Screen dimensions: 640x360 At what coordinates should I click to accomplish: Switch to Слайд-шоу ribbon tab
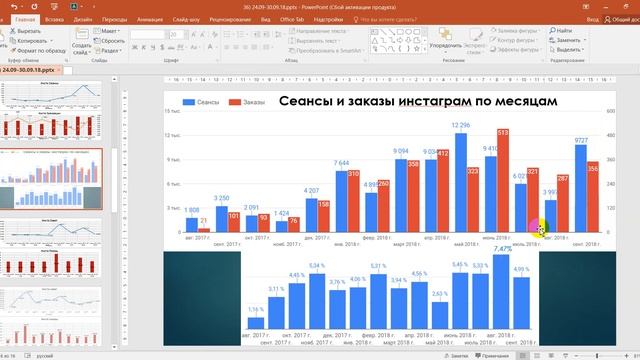tap(186, 19)
